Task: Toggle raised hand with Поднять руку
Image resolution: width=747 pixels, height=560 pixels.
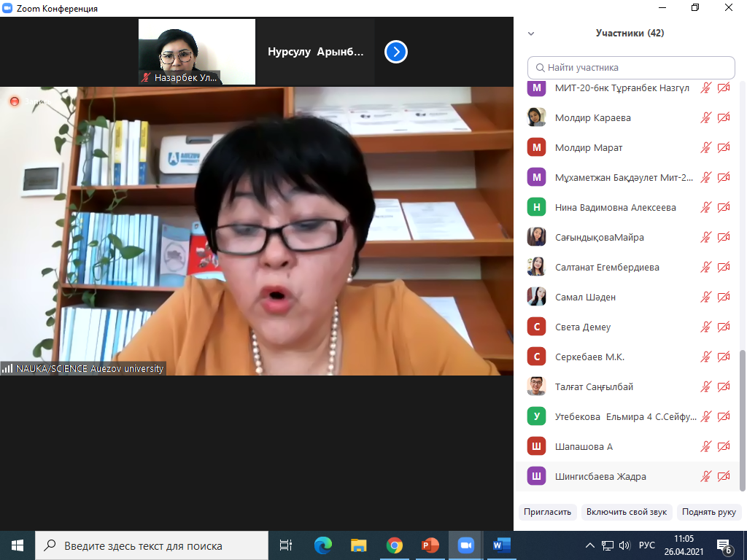Action: click(x=709, y=512)
